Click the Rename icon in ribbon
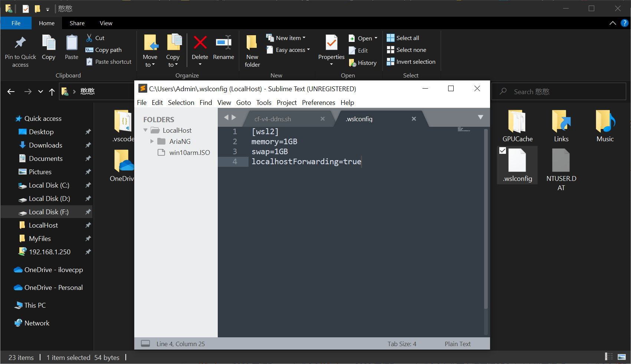This screenshot has height=364, width=631. (223, 43)
